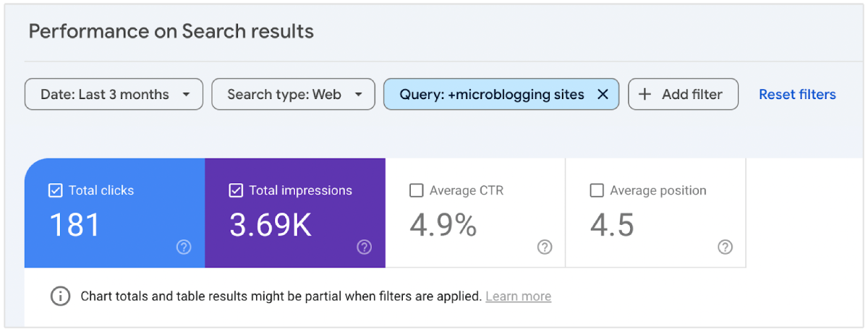Viewport: 868px width, 332px height.
Task: Open help icon on Average CTR card
Action: tap(545, 247)
